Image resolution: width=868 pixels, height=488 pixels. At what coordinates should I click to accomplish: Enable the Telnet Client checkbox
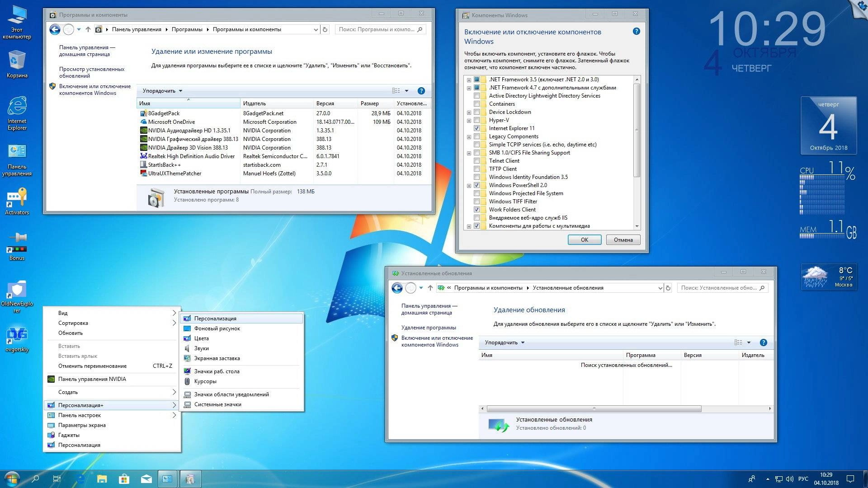pyautogui.click(x=476, y=161)
